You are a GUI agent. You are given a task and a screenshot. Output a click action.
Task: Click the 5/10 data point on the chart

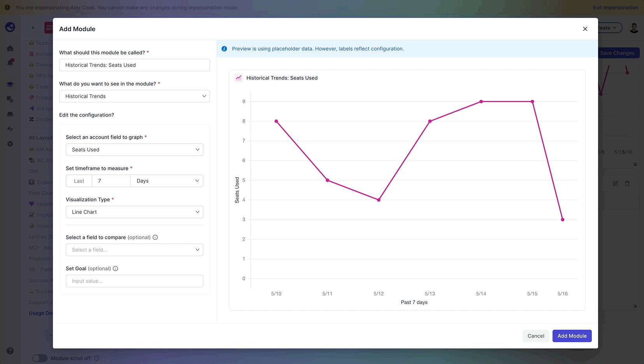(x=276, y=121)
